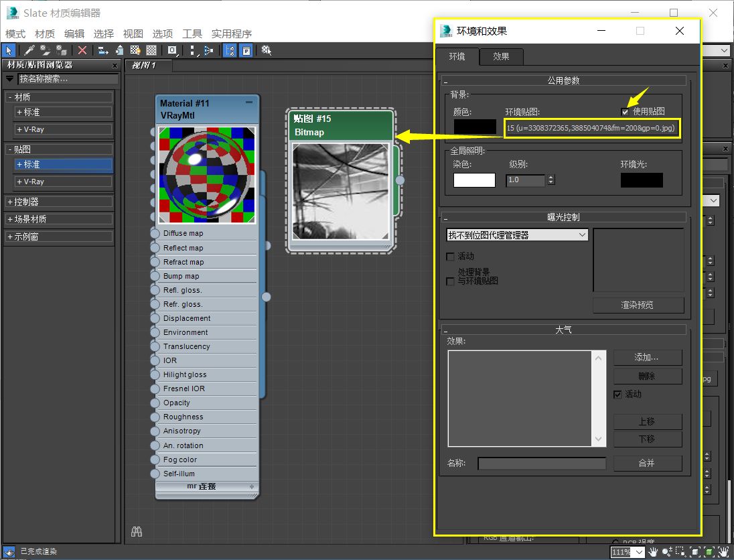Screen dimensions: 734x560
Task: Toggle Show Shaded Material in Viewport
Action: point(135,50)
